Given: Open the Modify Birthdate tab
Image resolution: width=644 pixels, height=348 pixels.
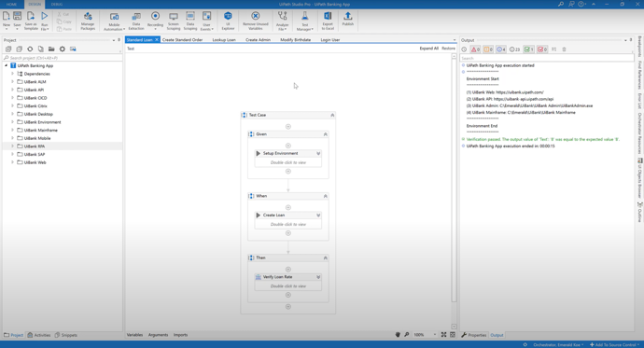Looking at the screenshot, I should 295,40.
